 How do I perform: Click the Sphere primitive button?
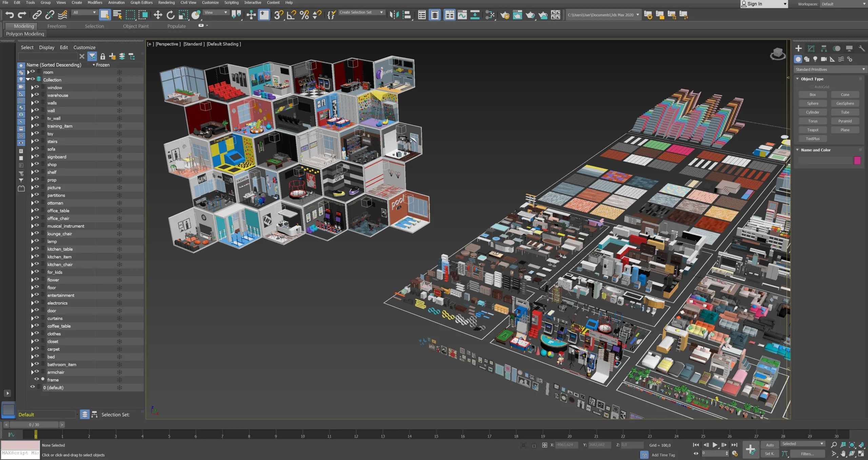812,103
